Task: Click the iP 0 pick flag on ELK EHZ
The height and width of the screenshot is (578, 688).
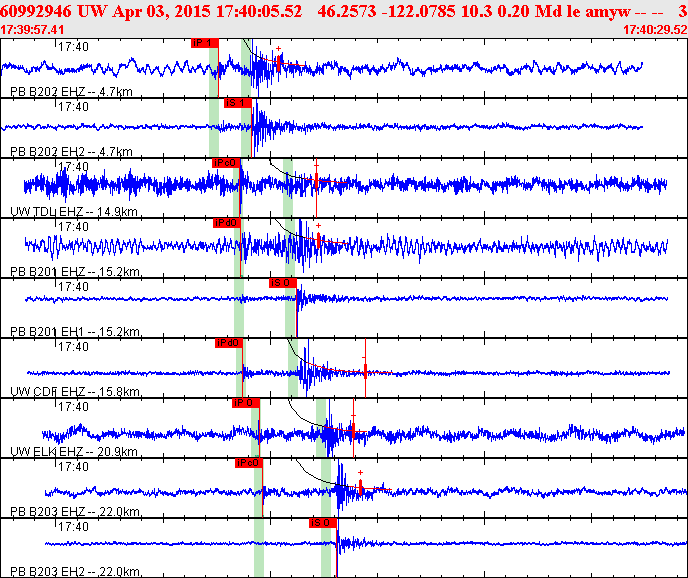Action: (x=246, y=403)
